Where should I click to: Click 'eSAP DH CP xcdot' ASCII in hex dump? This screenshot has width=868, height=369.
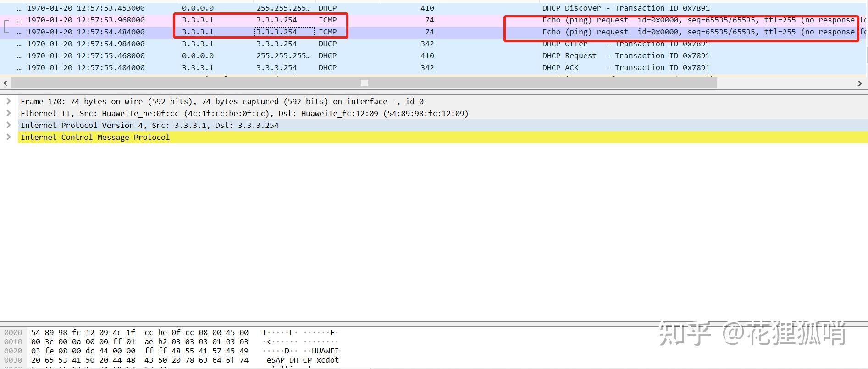[x=303, y=360]
